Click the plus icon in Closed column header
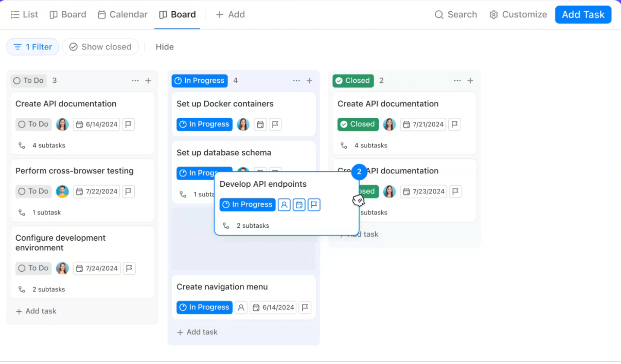 (470, 81)
